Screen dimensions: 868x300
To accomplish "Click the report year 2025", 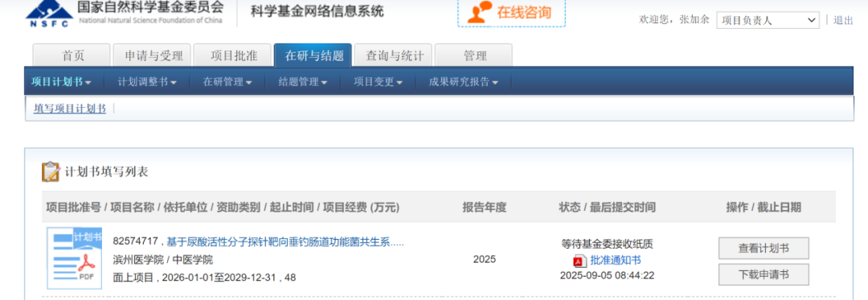I will pos(485,259).
